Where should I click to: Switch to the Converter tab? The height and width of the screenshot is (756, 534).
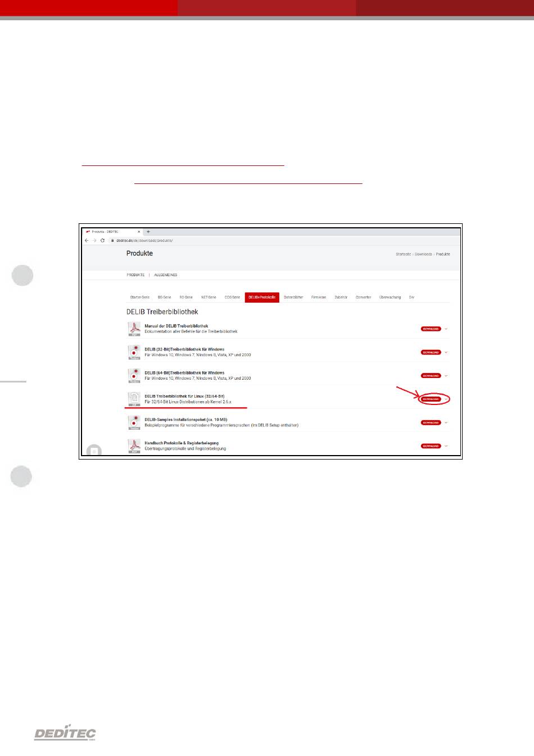tap(364, 297)
